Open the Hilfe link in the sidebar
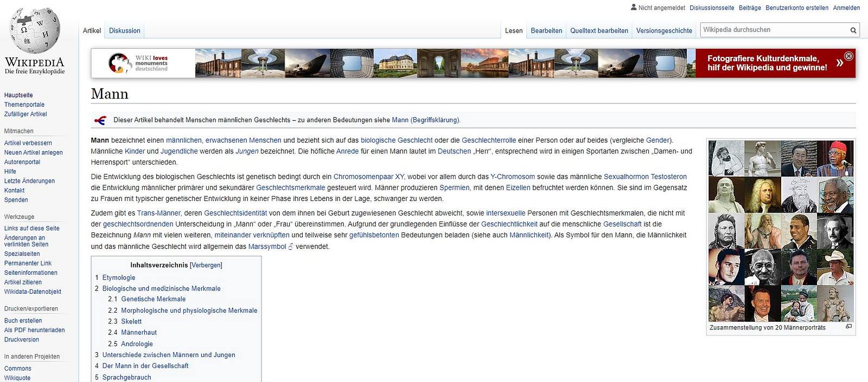The height and width of the screenshot is (382, 868). click(x=10, y=172)
